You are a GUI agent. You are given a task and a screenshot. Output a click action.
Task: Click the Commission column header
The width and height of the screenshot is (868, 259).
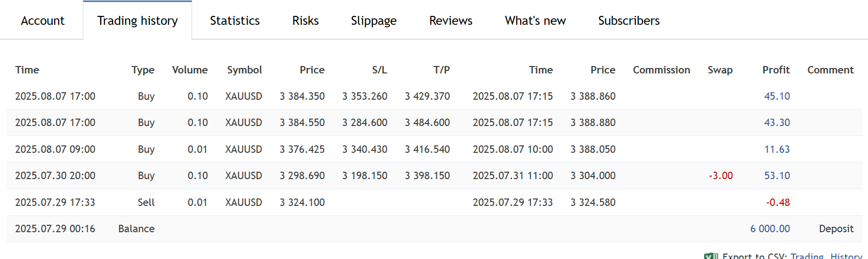click(661, 70)
